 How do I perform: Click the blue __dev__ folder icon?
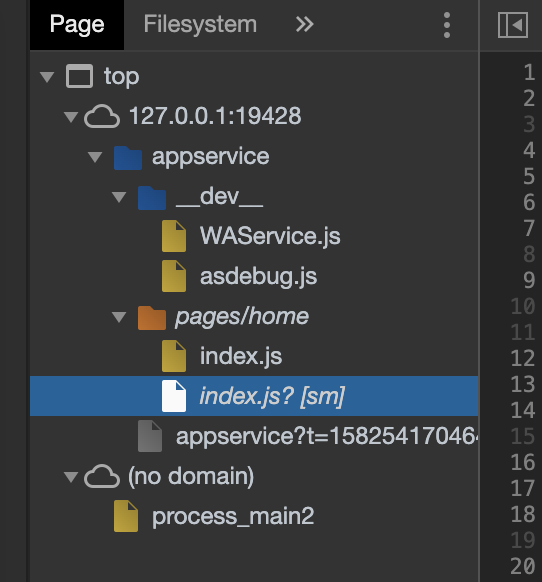tap(152, 198)
